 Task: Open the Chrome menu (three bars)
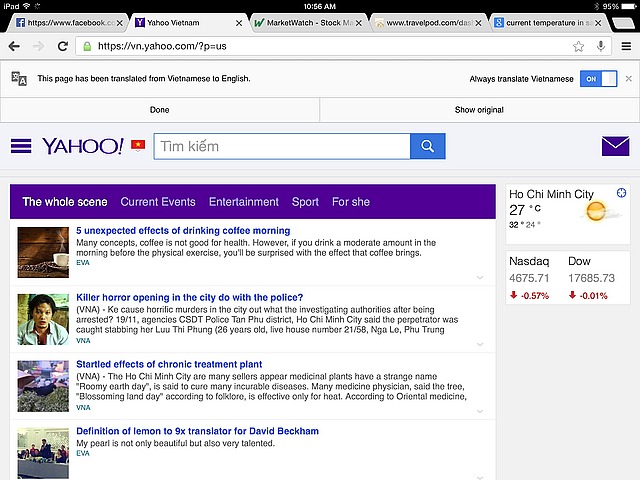(x=626, y=46)
